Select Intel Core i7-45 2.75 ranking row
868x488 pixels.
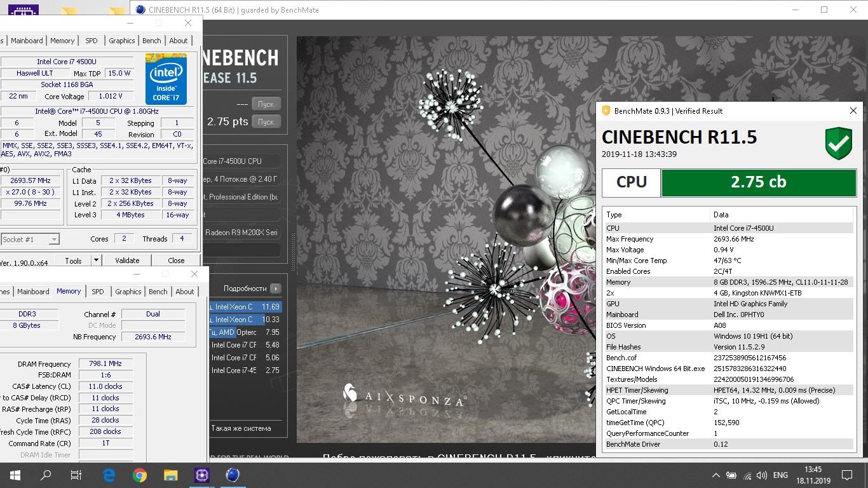click(245, 370)
